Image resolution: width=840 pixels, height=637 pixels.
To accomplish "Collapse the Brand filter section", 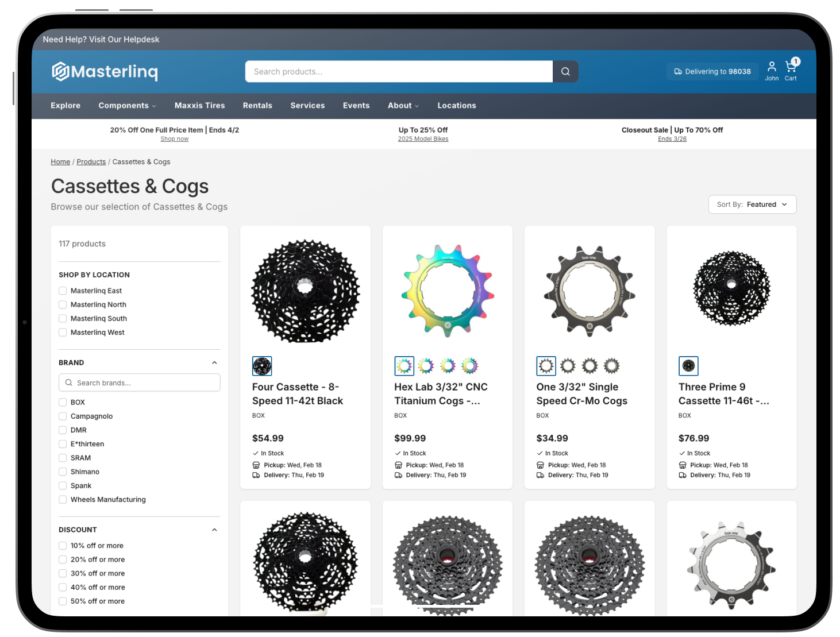I will click(x=214, y=362).
